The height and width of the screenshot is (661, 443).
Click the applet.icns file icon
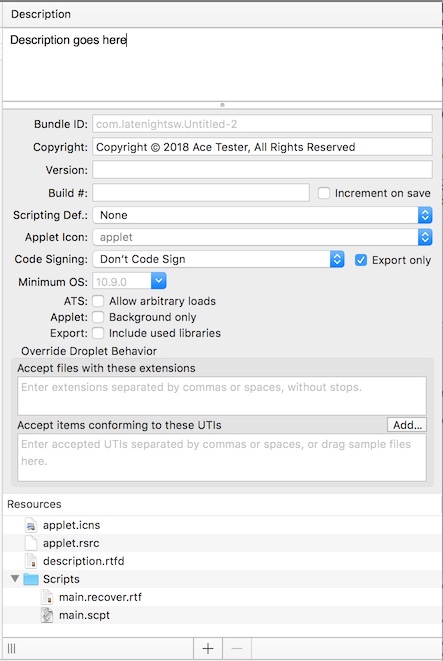point(31,525)
